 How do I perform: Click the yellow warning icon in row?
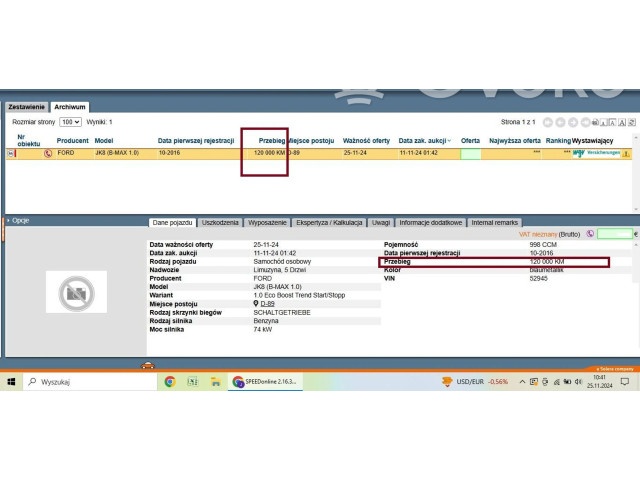pyautogui.click(x=626, y=153)
